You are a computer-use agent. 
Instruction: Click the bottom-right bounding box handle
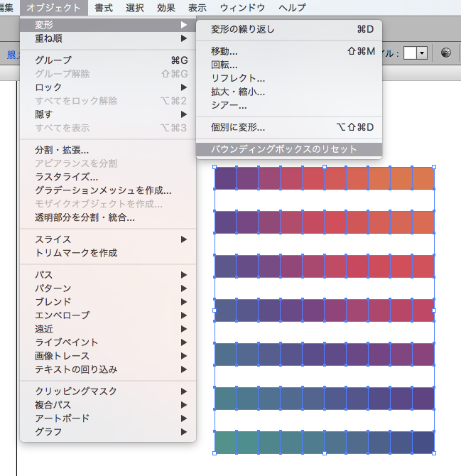[x=434, y=453]
